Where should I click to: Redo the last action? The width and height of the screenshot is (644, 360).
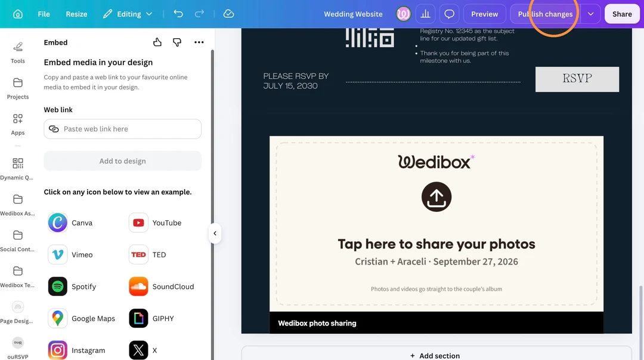(199, 14)
